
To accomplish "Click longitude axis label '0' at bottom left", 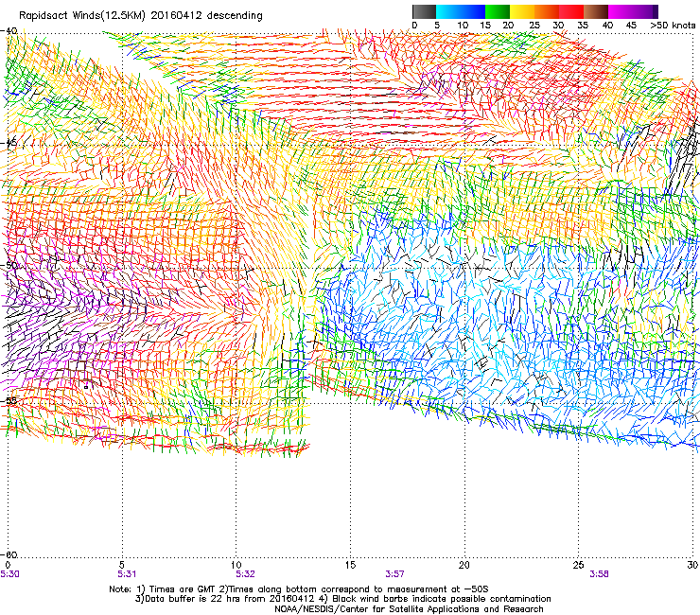I will [x=8, y=565].
